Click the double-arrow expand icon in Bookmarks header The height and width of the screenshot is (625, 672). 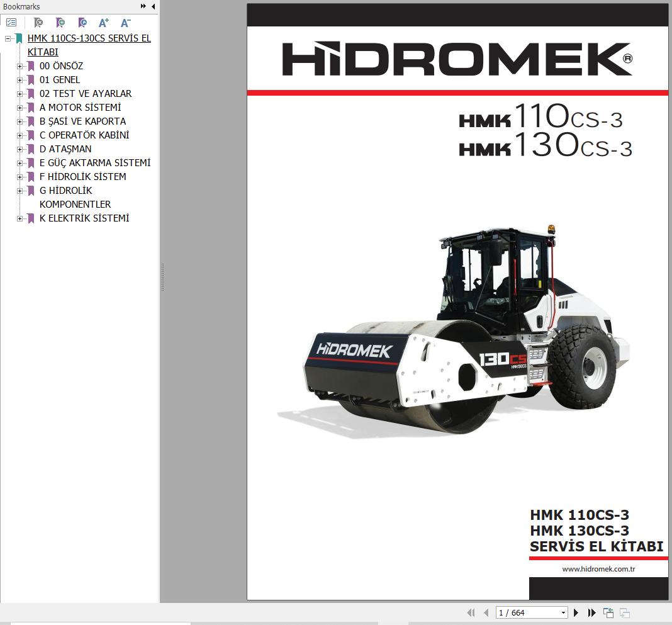pos(143,6)
